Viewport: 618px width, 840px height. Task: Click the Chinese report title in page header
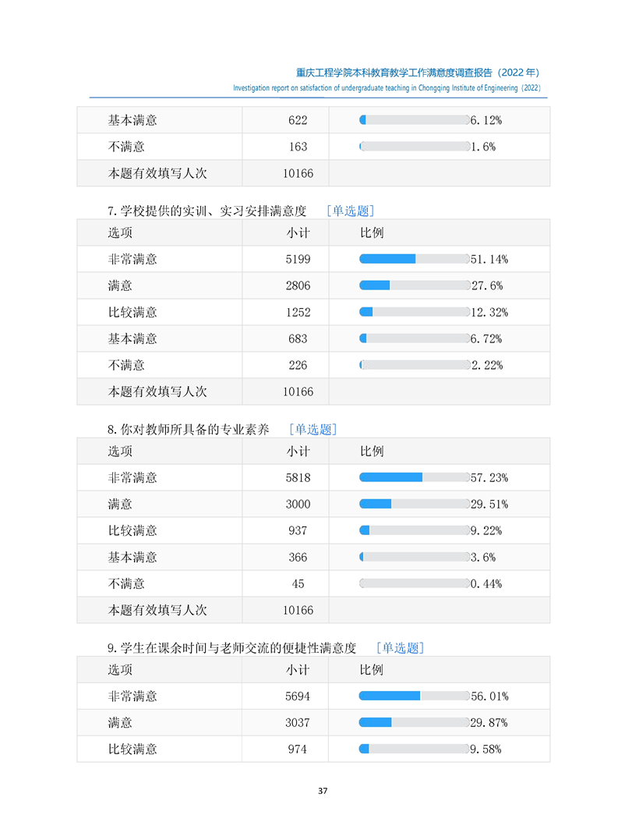(x=418, y=72)
